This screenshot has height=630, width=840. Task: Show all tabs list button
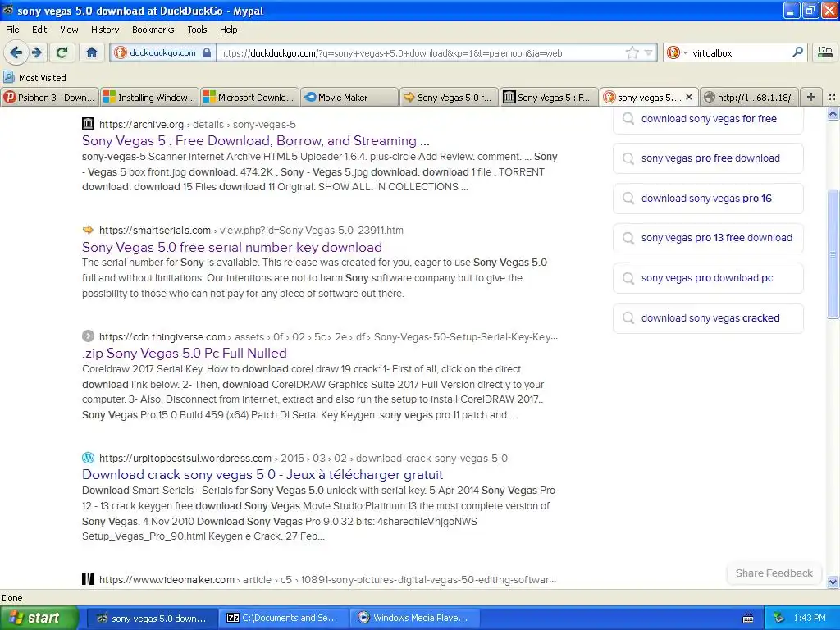(832, 97)
